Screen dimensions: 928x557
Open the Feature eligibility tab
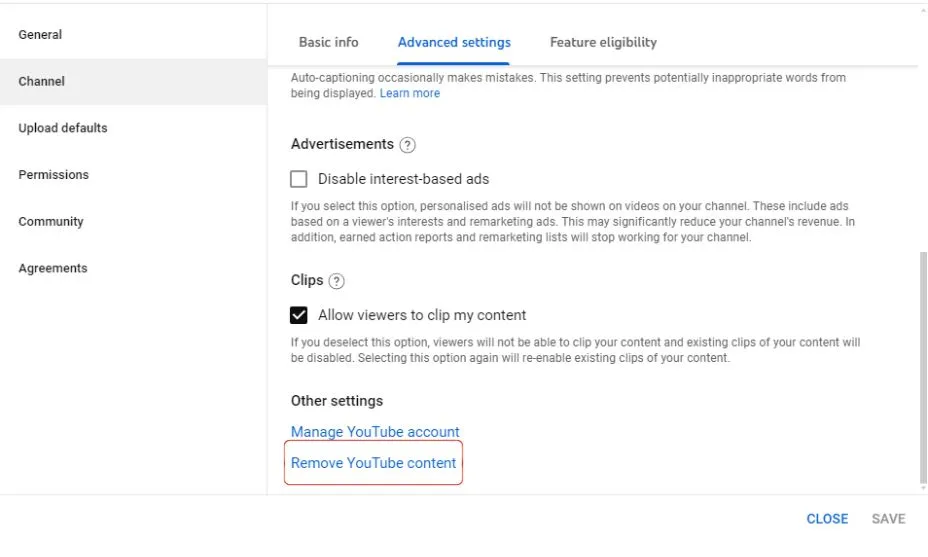(x=603, y=43)
